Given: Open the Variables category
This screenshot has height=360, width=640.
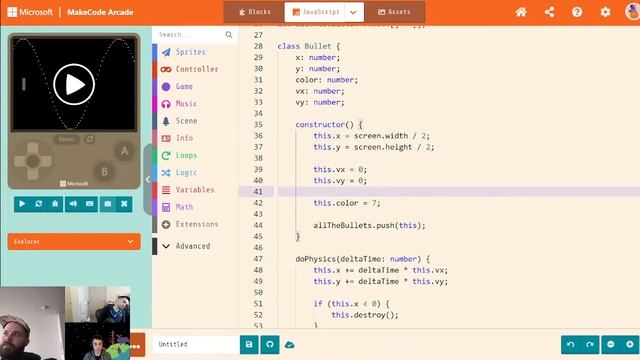Looking at the screenshot, I should click(x=195, y=189).
